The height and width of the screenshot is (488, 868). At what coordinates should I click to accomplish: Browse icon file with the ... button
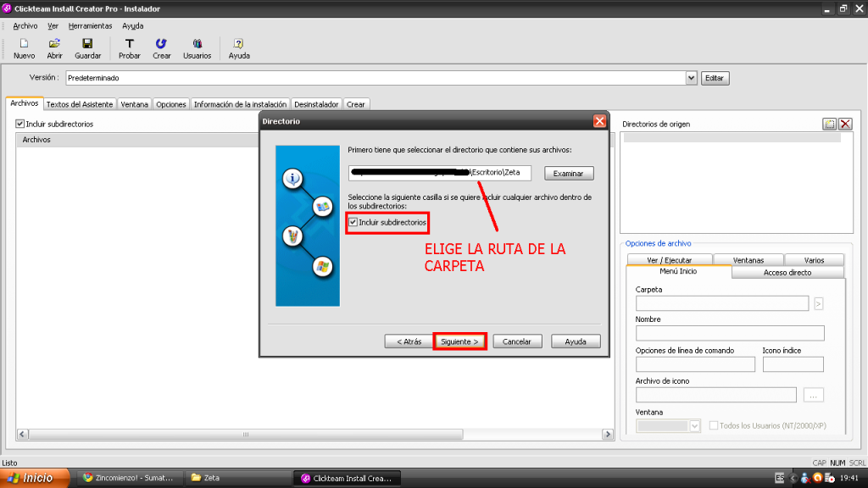813,395
